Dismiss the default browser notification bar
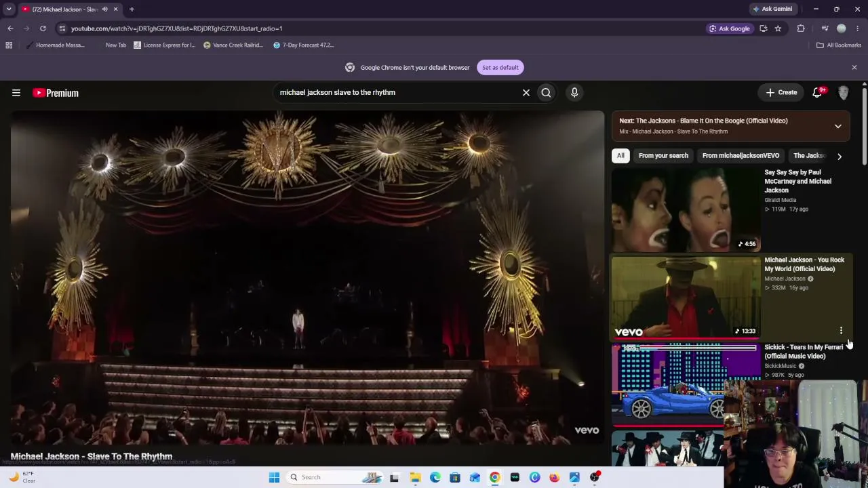 (x=854, y=67)
